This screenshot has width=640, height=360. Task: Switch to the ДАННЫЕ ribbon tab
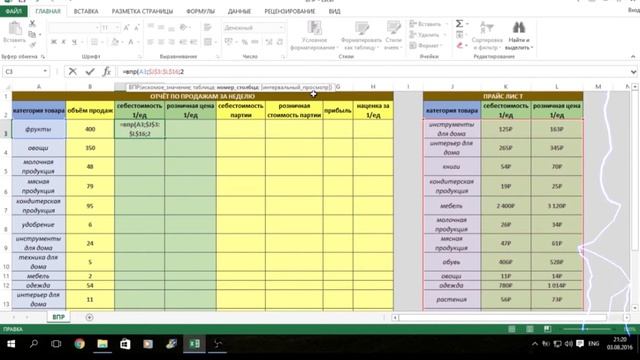(239, 11)
